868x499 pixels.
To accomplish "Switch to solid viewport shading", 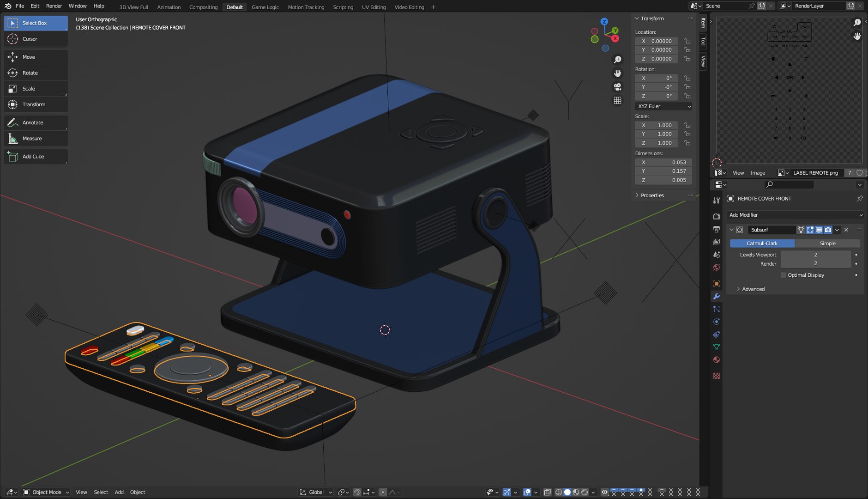I will [567, 492].
